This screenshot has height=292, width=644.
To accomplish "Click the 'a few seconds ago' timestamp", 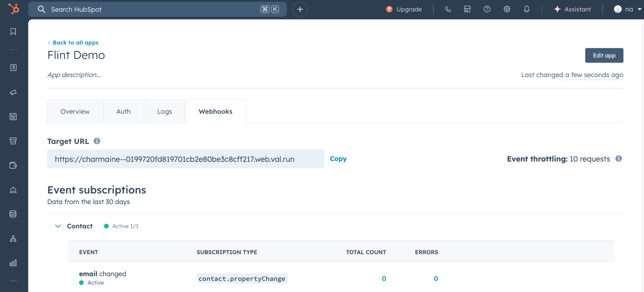I will [594, 75].
